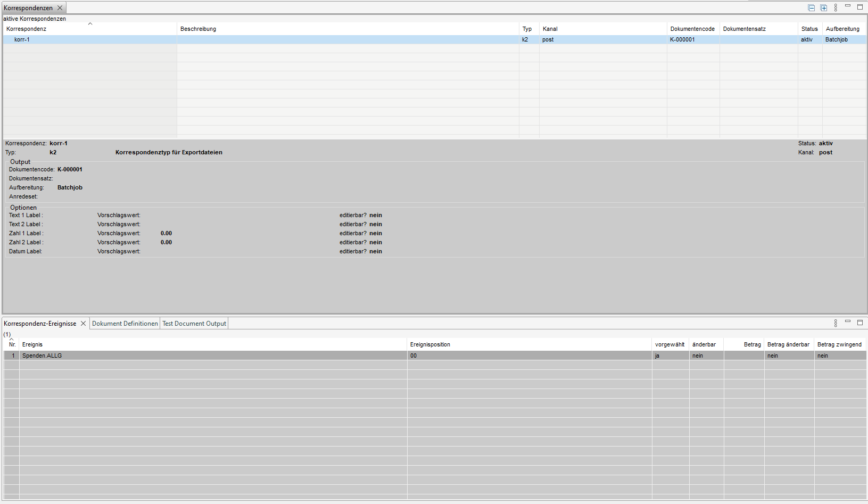Close the Korrespondenz-Ereignisse tab
868x504 pixels.
click(x=83, y=324)
